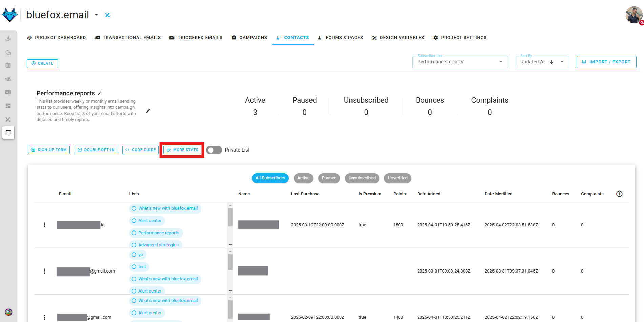Open the row menu for the first @gmail.com subscriber

click(44, 271)
